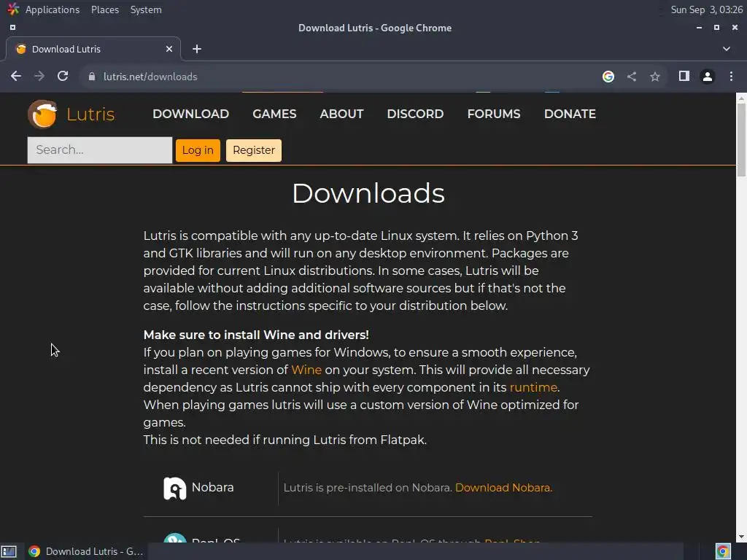747x560 pixels.
Task: Click 'Lutris is pre-installed on Nobara.' text
Action: (x=368, y=488)
